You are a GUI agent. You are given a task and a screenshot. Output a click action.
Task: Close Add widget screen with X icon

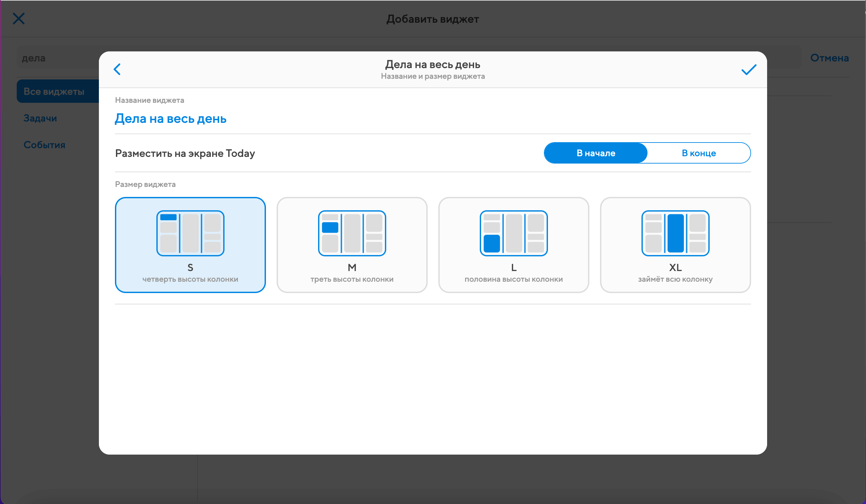(x=19, y=19)
